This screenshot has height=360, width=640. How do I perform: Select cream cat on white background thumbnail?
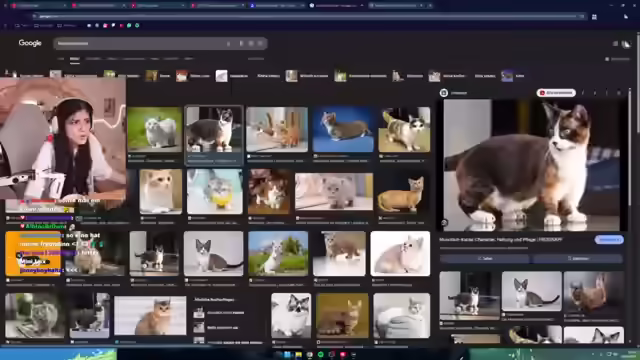click(160, 191)
